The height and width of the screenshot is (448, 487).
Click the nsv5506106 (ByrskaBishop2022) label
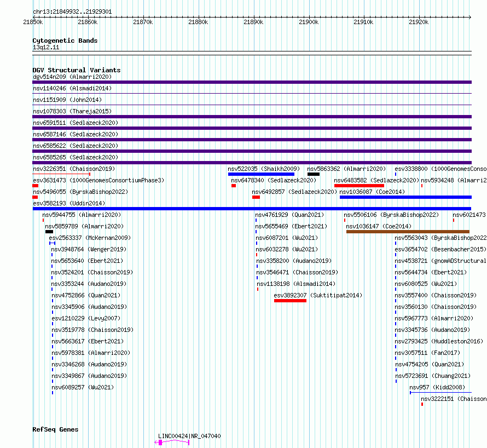(391, 215)
